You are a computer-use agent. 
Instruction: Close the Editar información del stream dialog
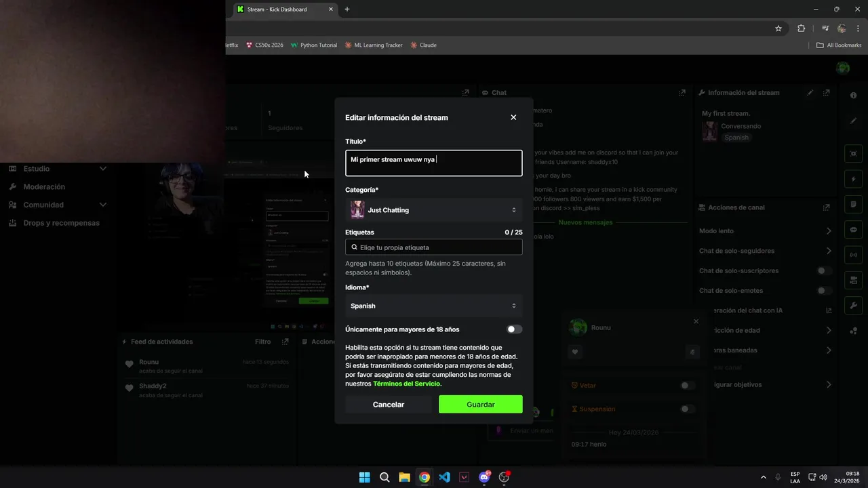[x=513, y=117]
